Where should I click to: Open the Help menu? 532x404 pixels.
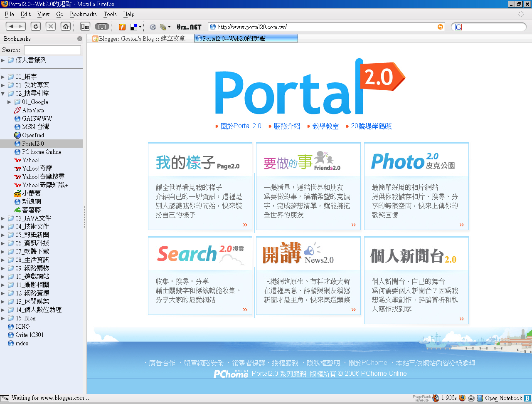point(129,14)
